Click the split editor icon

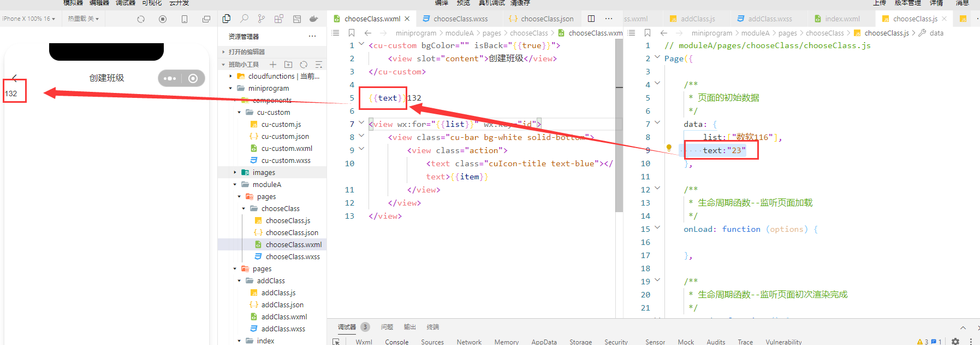tap(591, 19)
